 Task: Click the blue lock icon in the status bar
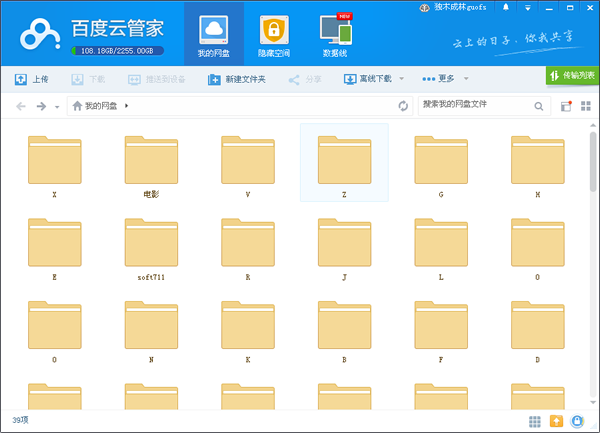579,423
